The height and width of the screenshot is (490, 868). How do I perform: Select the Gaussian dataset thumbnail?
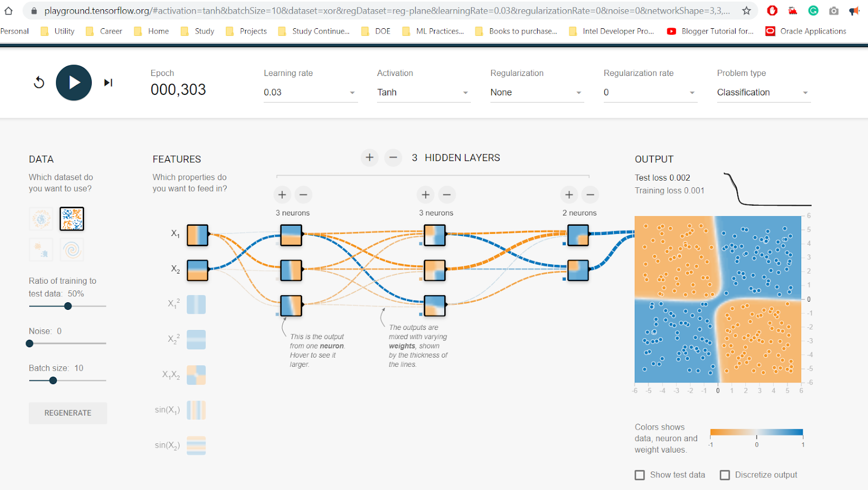pos(41,249)
